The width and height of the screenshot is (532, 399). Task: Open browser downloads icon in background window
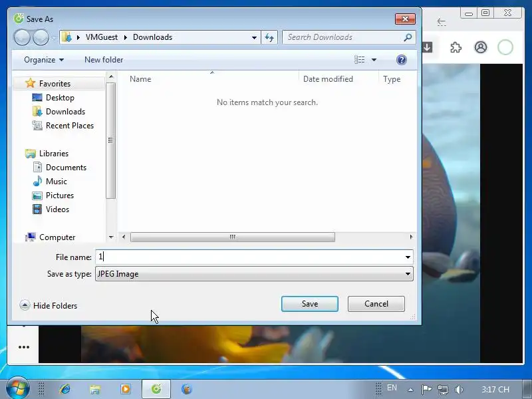coord(427,47)
